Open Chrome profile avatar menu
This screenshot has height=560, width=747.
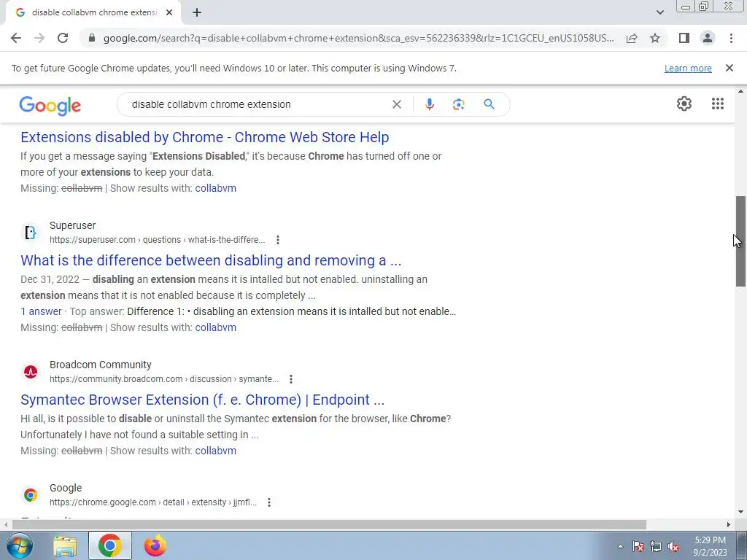tap(708, 38)
